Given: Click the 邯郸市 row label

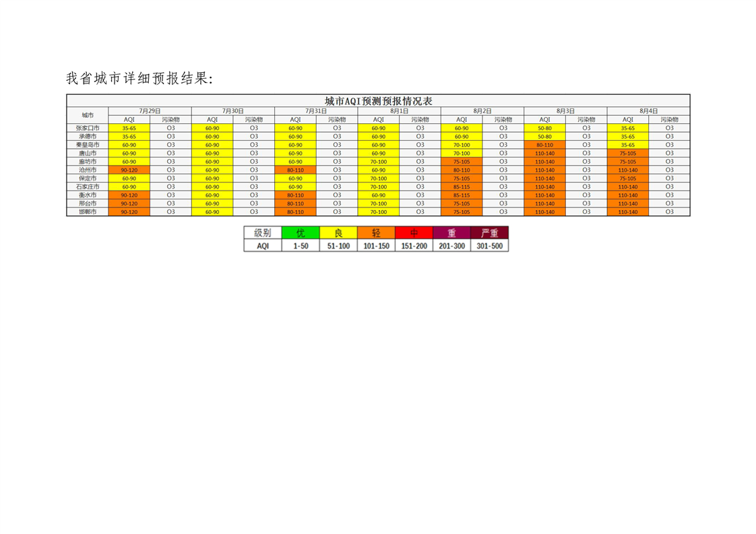Looking at the screenshot, I should coord(88,211).
